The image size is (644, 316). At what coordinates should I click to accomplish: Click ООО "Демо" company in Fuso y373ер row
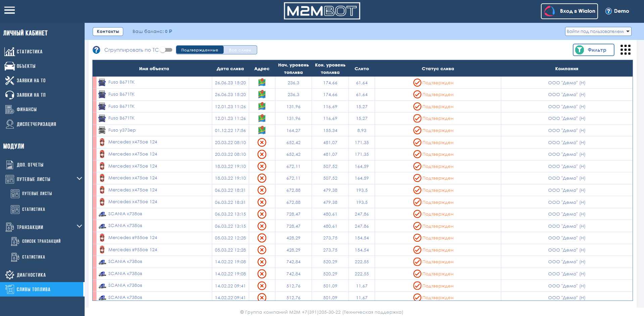(566, 130)
